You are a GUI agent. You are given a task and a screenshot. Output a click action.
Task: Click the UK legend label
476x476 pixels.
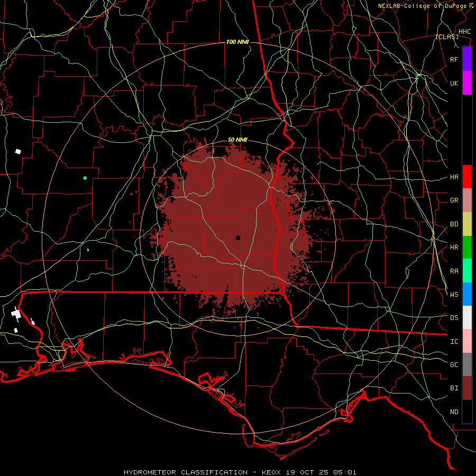(x=454, y=83)
